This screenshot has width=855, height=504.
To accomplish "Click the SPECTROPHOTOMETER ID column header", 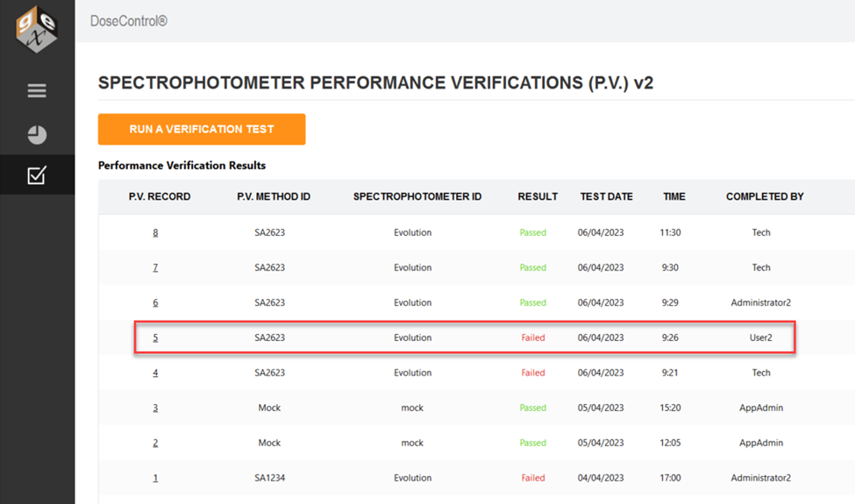I will pos(417,196).
